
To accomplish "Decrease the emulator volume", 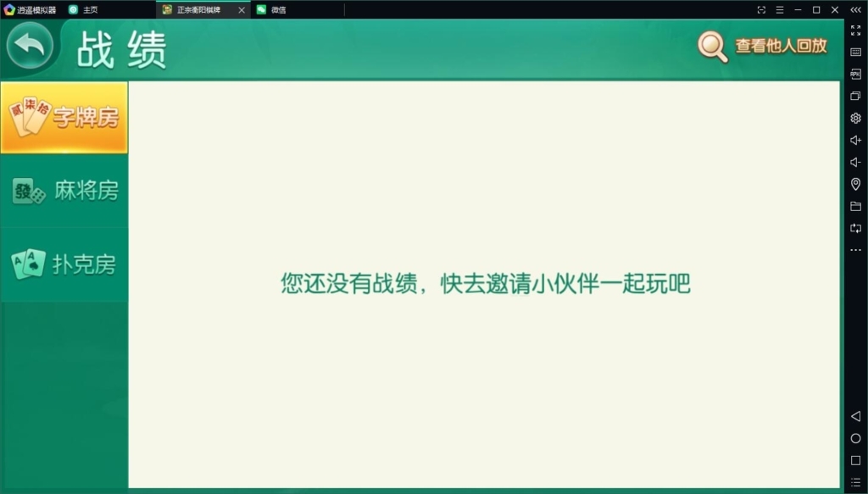I will (855, 161).
